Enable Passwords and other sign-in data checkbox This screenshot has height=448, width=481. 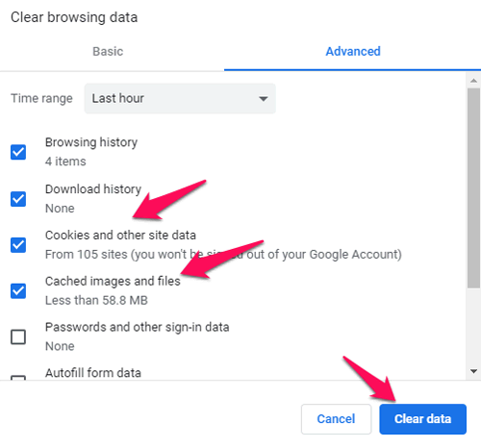coord(18,336)
